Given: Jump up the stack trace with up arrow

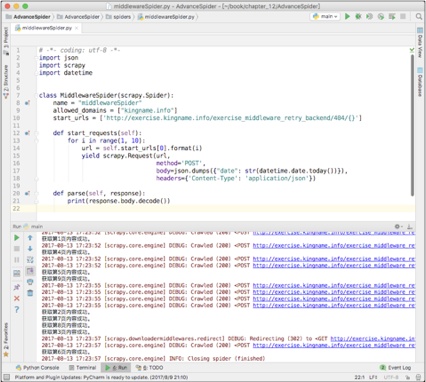Looking at the screenshot, I should (30, 238).
